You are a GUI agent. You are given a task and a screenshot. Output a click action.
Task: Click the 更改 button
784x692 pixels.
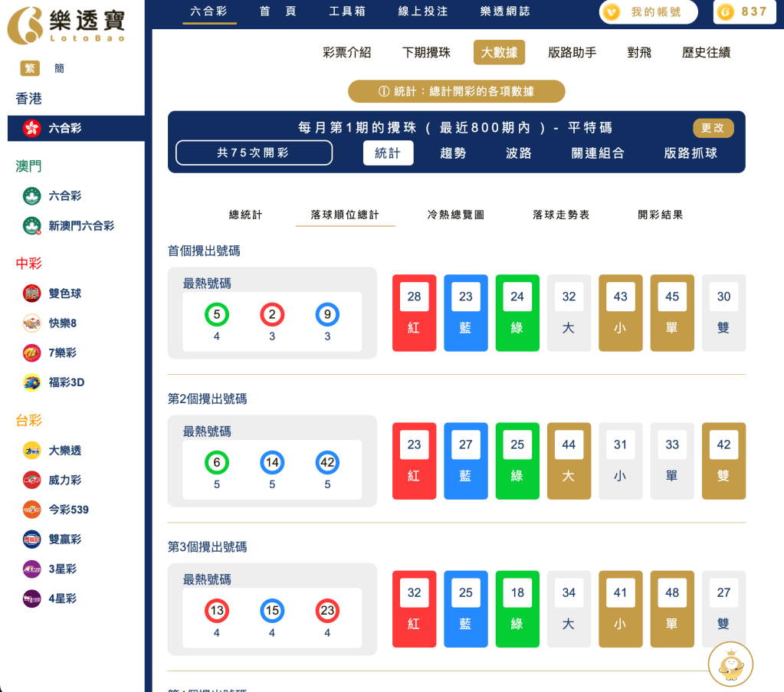(712, 128)
